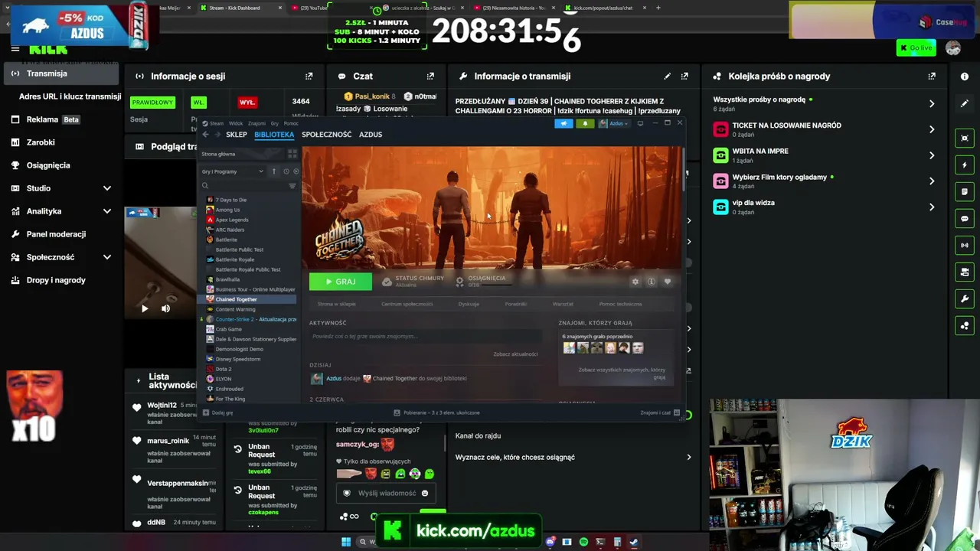Click the Steam announcements megaphone icon
980x551 pixels.
[563, 123]
